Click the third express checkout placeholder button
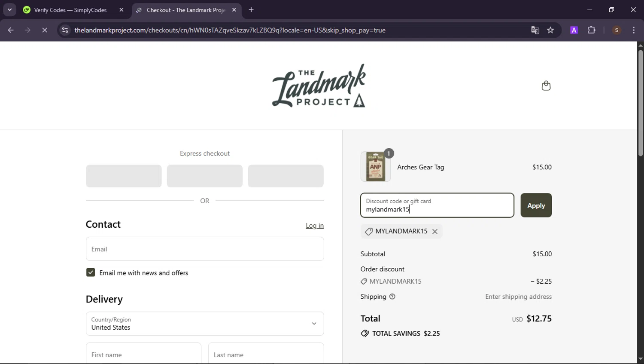Viewport: 644px width, 364px height. [286, 176]
